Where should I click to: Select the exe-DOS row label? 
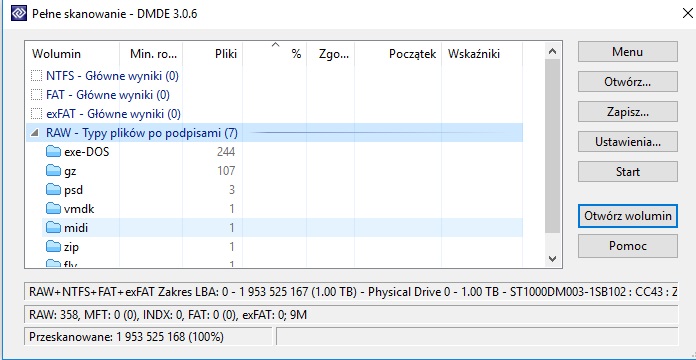(x=87, y=152)
